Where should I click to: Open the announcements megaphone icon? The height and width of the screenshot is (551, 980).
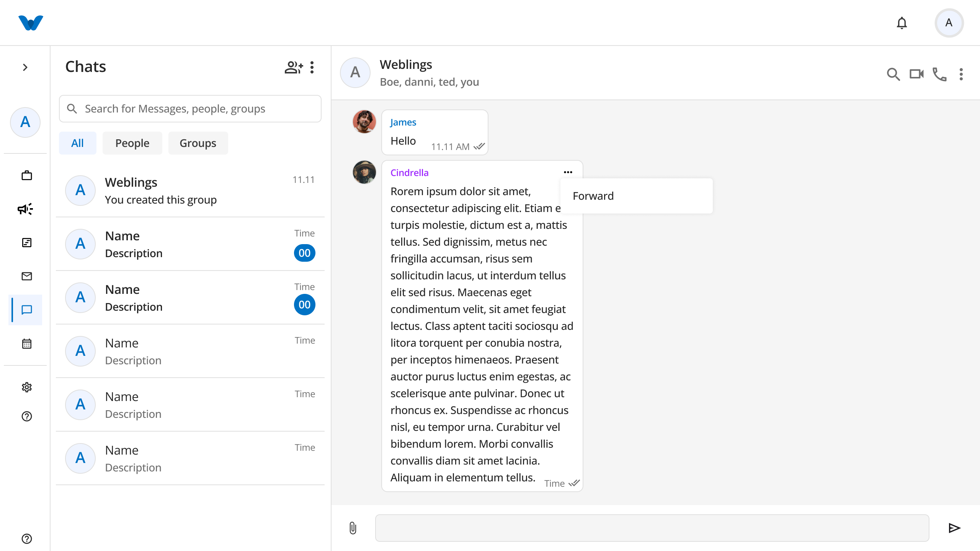[25, 209]
